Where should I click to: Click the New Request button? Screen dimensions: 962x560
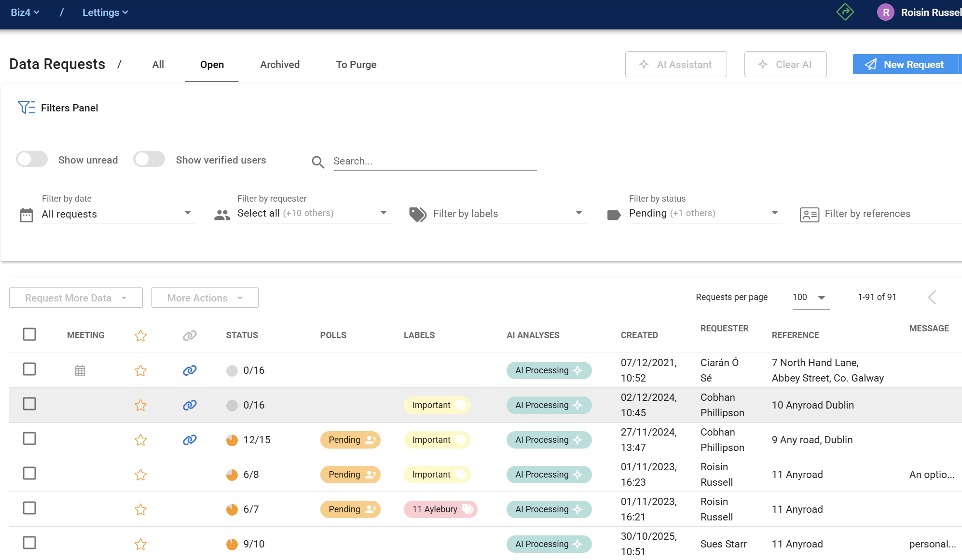coord(906,65)
